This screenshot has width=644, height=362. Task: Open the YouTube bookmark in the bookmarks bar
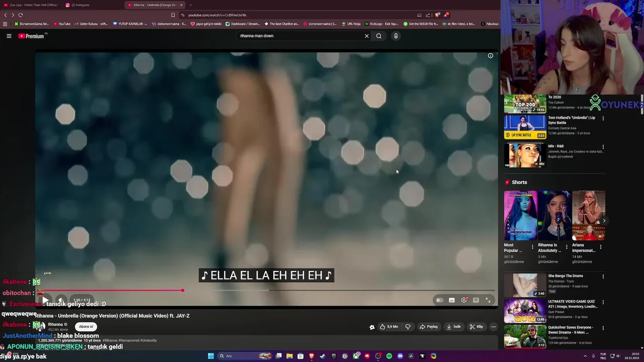coord(62,24)
